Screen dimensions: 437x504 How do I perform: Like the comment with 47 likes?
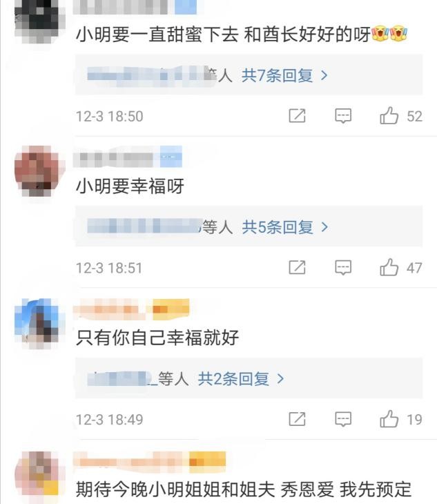tap(389, 267)
